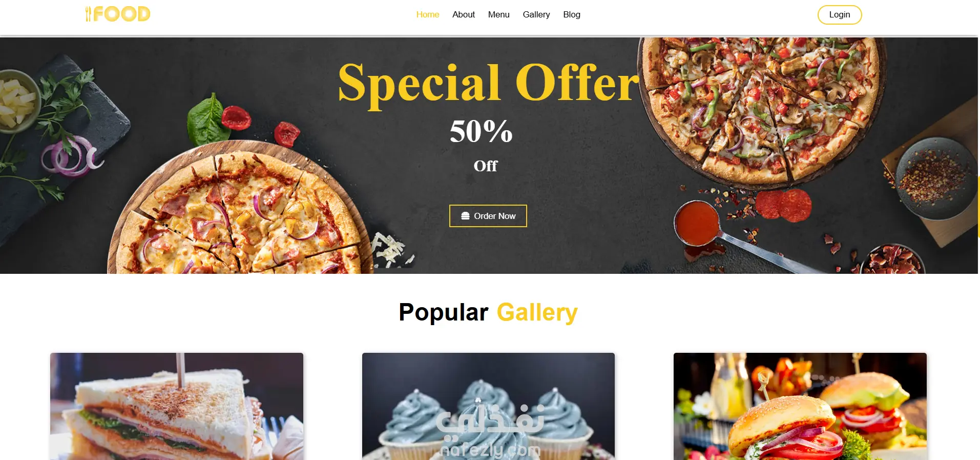Screen dimensions: 980x460
Task: Click the yellow page scrollbar thumb
Action: [x=978, y=207]
